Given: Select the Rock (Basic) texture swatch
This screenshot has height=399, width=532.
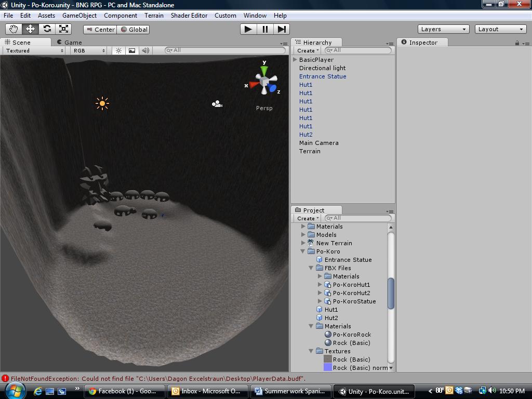Looking at the screenshot, I should (x=328, y=360).
